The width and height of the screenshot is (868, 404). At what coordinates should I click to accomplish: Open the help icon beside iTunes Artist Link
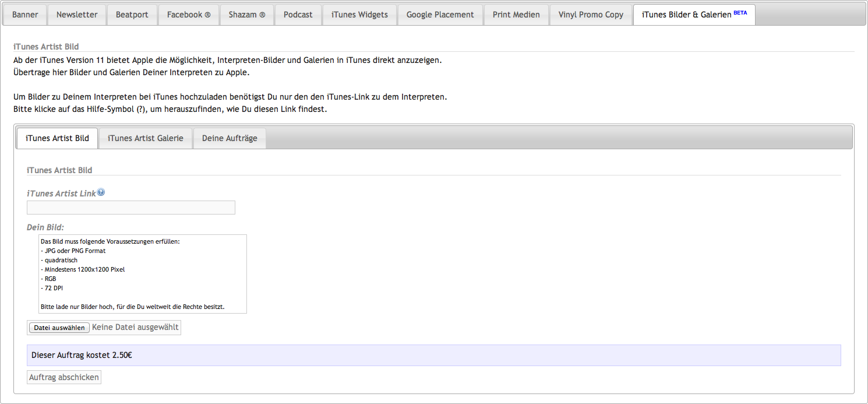tap(101, 192)
